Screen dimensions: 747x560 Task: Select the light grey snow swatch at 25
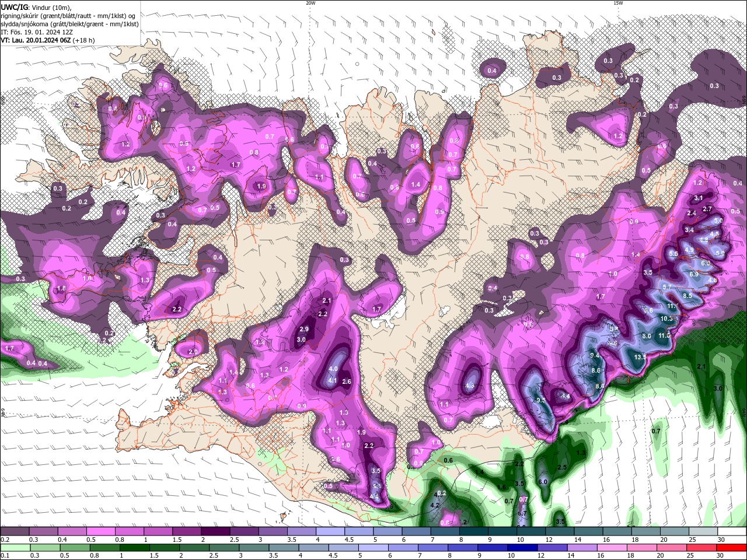pyautogui.click(x=704, y=532)
